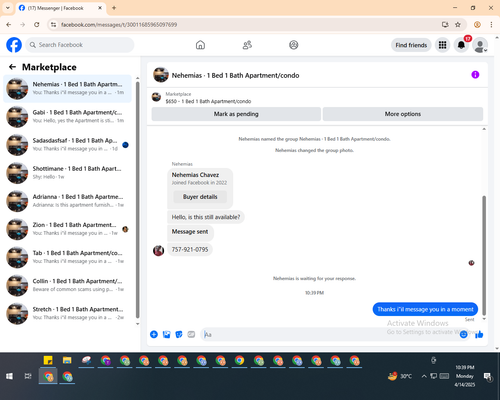Viewport: 500px width, 400px height.
Task: Click the sender avatar beside phone number
Action: [158, 250]
